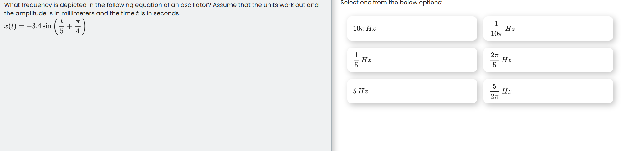The image size is (644, 151).
Task: Click the empty gray area below the equation
Action: coord(165,94)
